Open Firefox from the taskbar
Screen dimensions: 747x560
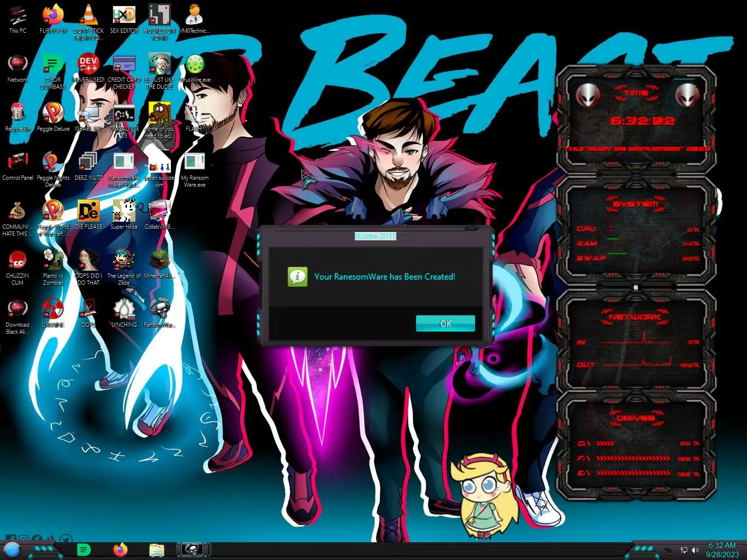pos(120,550)
